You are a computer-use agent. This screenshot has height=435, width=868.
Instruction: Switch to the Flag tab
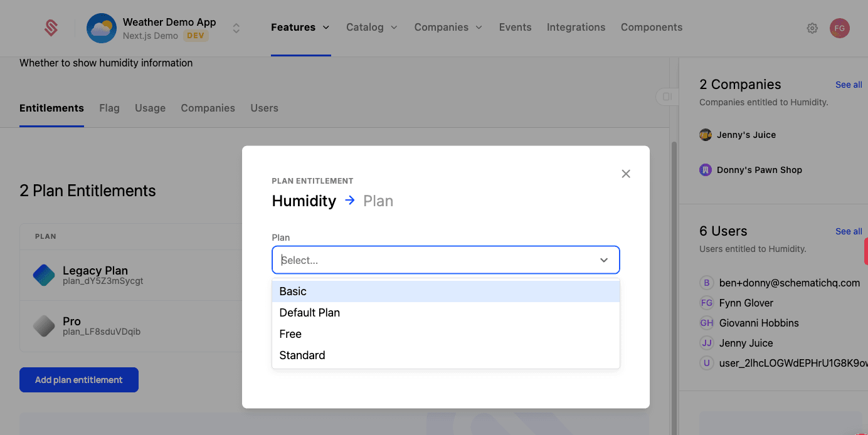click(x=109, y=108)
